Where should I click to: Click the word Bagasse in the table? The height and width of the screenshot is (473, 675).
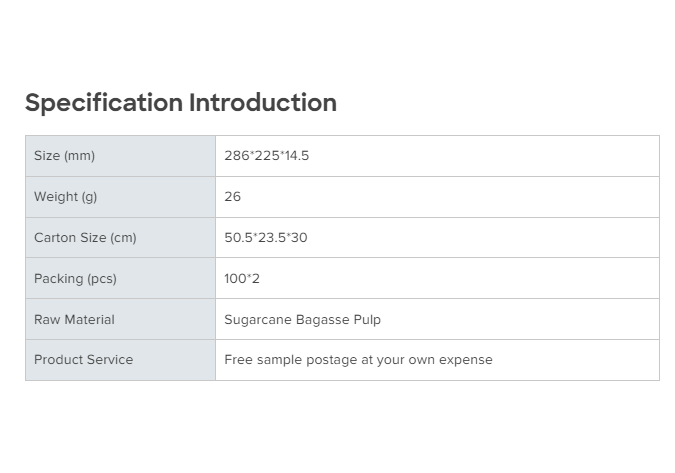pos(319,320)
